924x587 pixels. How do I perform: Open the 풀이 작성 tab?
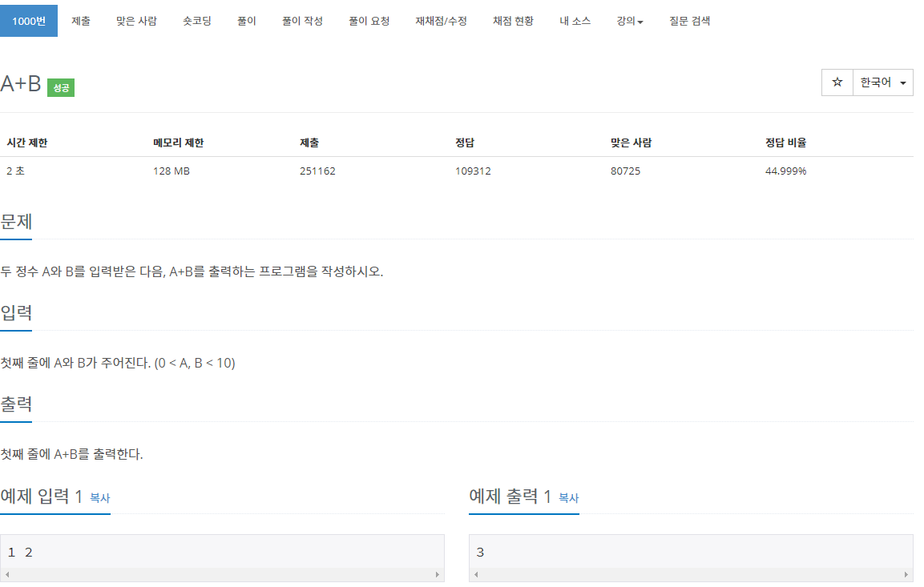301,21
